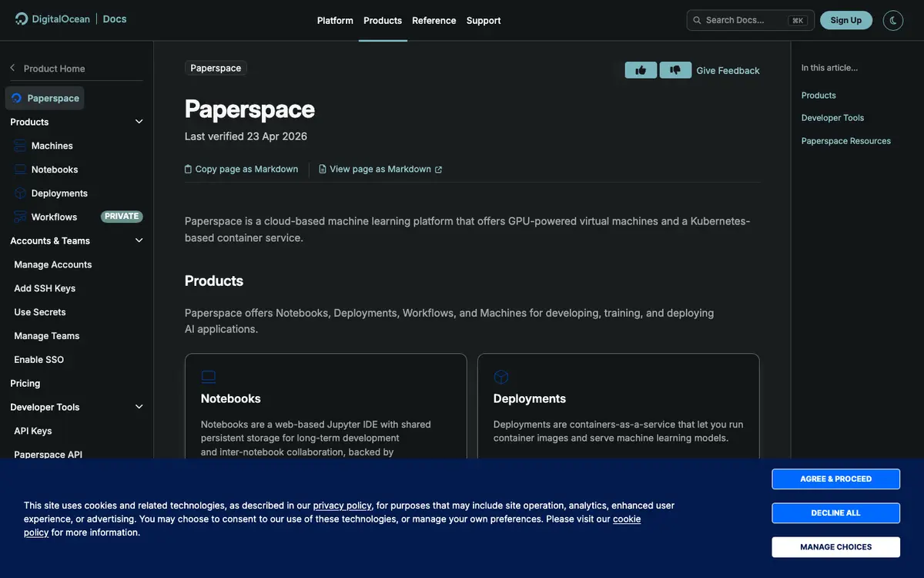Click the thumbs down feedback button
This screenshot has width=924, height=578.
675,70
